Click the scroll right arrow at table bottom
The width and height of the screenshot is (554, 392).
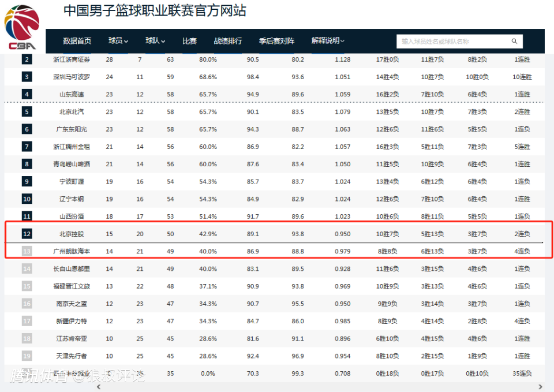540,387
